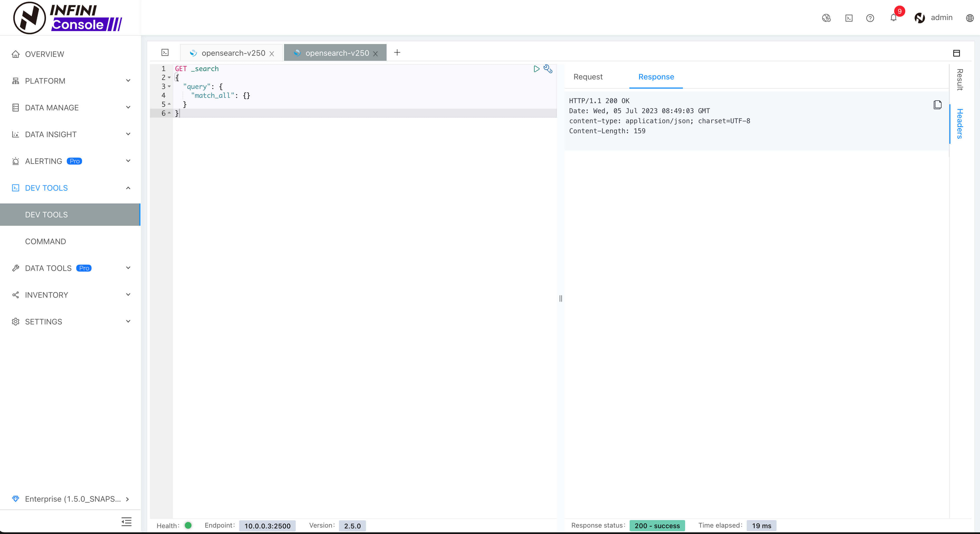Click the 19 ms elapsed time badge
Image resolution: width=980 pixels, height=534 pixels.
[x=762, y=526]
